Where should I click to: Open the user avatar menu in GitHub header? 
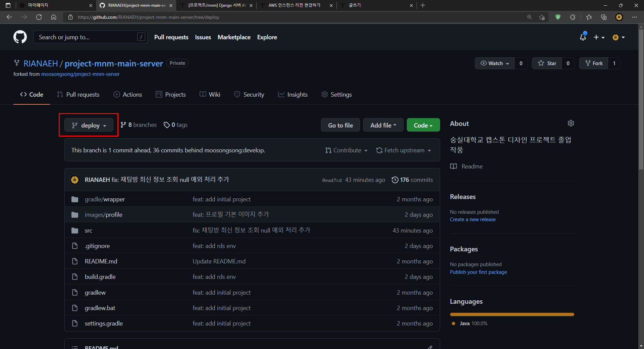point(618,37)
